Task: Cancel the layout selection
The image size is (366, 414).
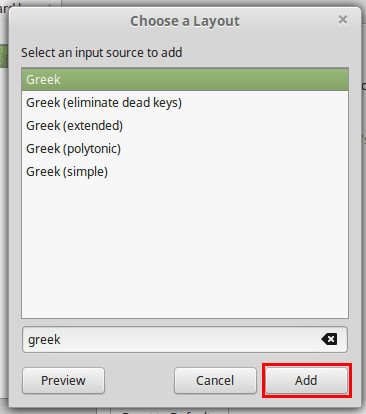Action: pyautogui.click(x=215, y=380)
